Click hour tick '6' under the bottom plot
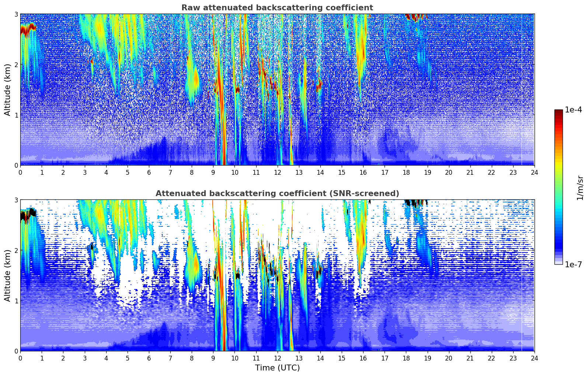The image size is (588, 376). (x=149, y=358)
